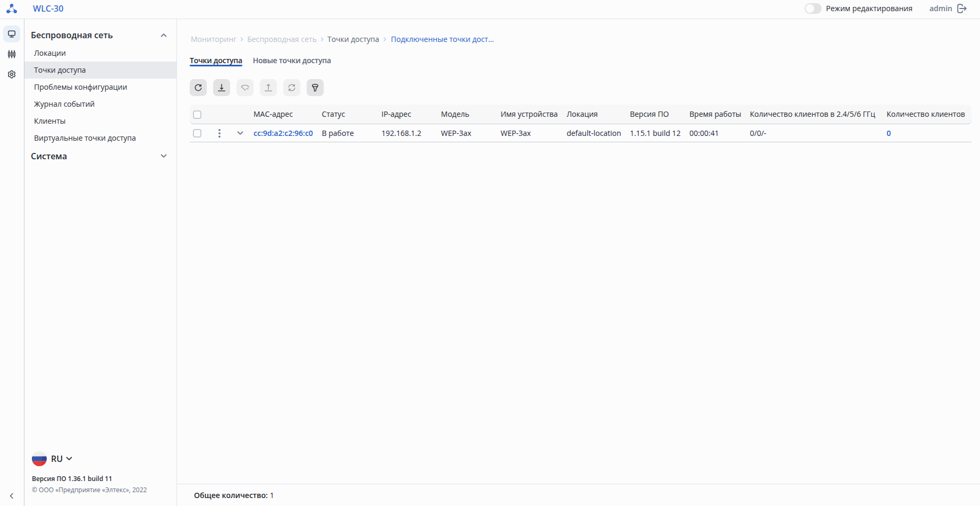The height and width of the screenshot is (506, 980).
Task: Open the configuration sliders icon in left rail
Action: 12,54
